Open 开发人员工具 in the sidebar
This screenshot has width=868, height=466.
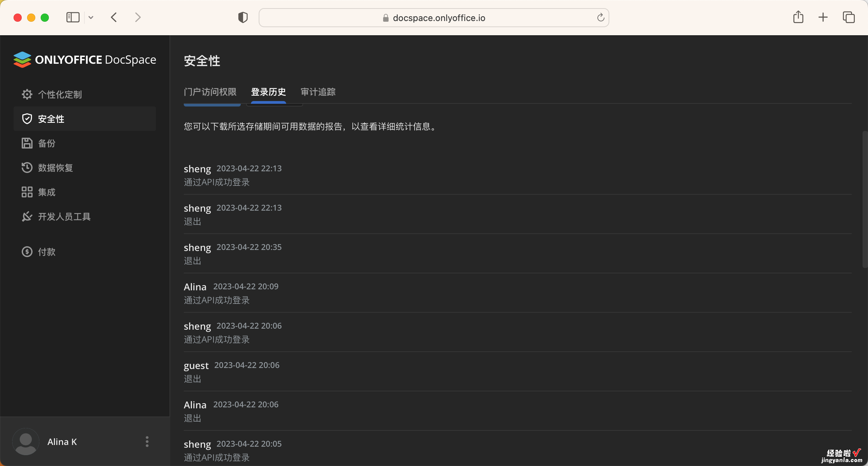[85, 216]
